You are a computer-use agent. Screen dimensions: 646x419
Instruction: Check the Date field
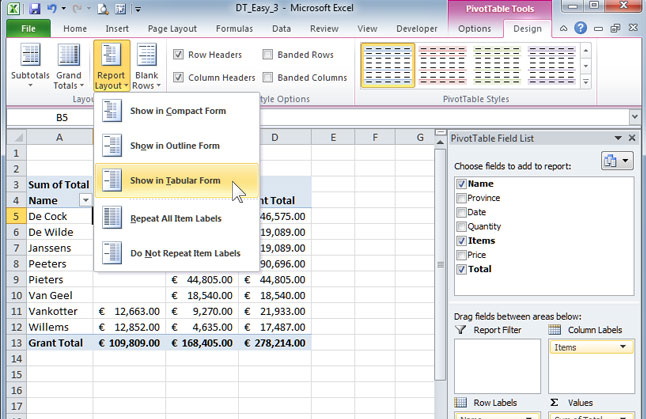[461, 213]
